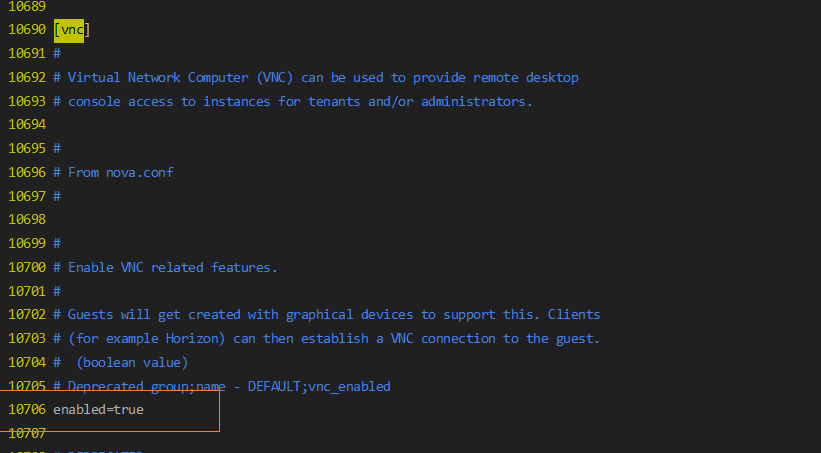Place cursor on the 'enabled=true' setting

[98, 410]
